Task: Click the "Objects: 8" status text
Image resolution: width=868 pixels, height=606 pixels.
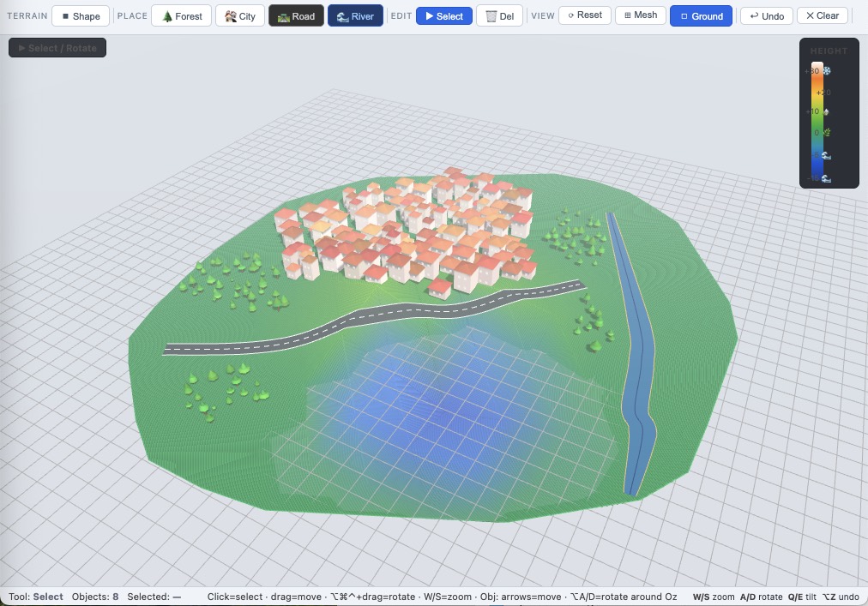Action: pyautogui.click(x=95, y=597)
